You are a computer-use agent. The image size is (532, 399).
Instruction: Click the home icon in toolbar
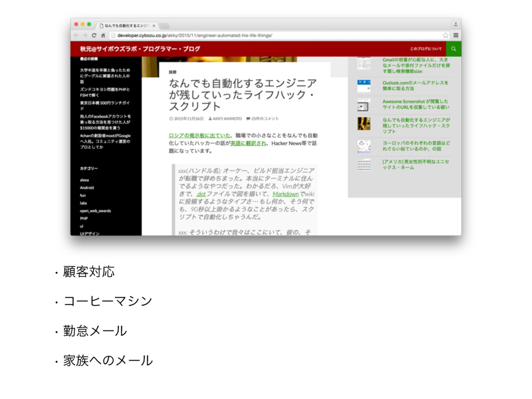tap(103, 35)
